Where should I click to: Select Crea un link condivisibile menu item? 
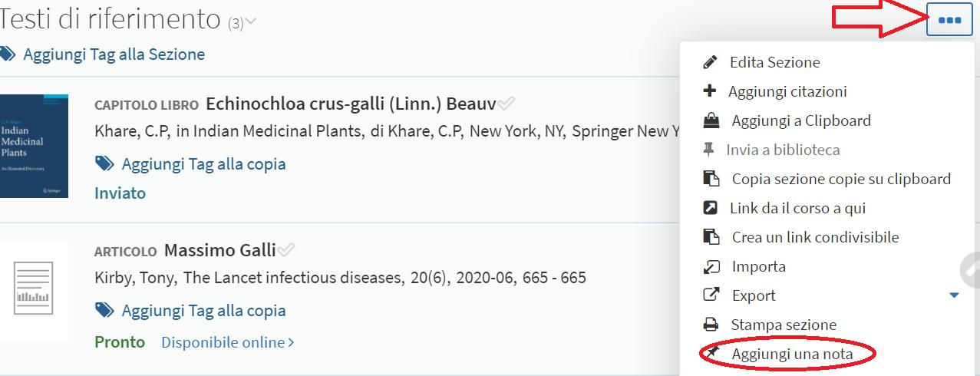814,237
